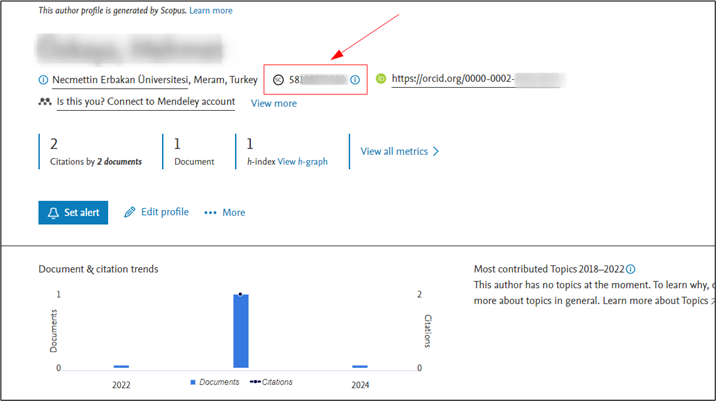
Task: Open View all metrics
Action: pos(394,152)
